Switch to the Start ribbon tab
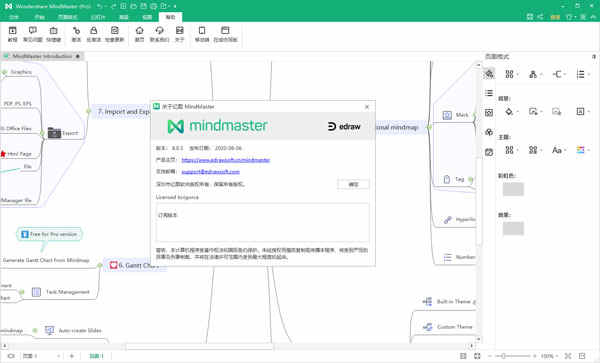 pyautogui.click(x=39, y=17)
